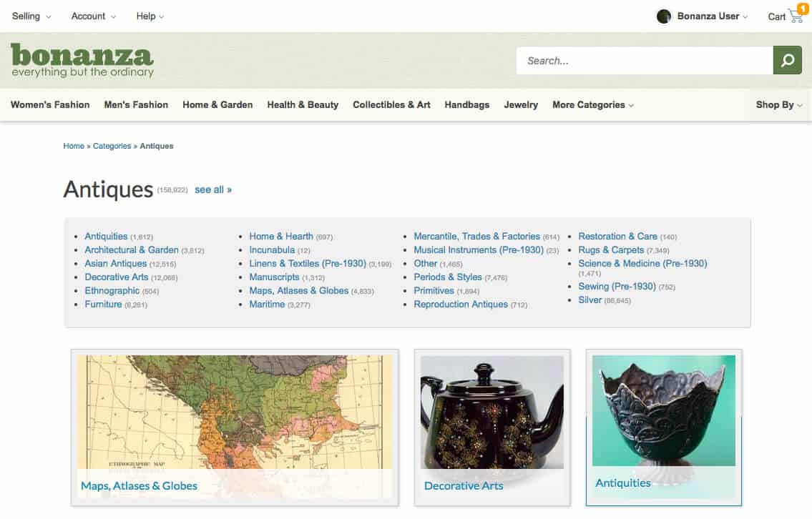Click the Categories breadcrumb link
This screenshot has width=812, height=519.
112,146
